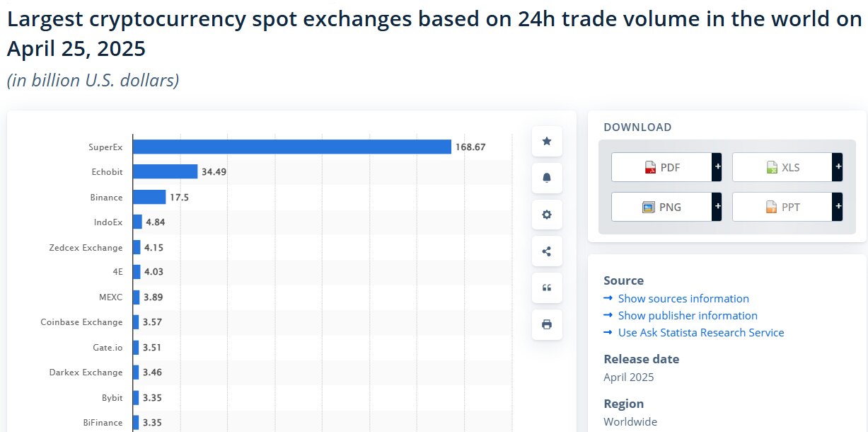
Task: Click the XLS spreadsheet file icon
Action: (772, 168)
